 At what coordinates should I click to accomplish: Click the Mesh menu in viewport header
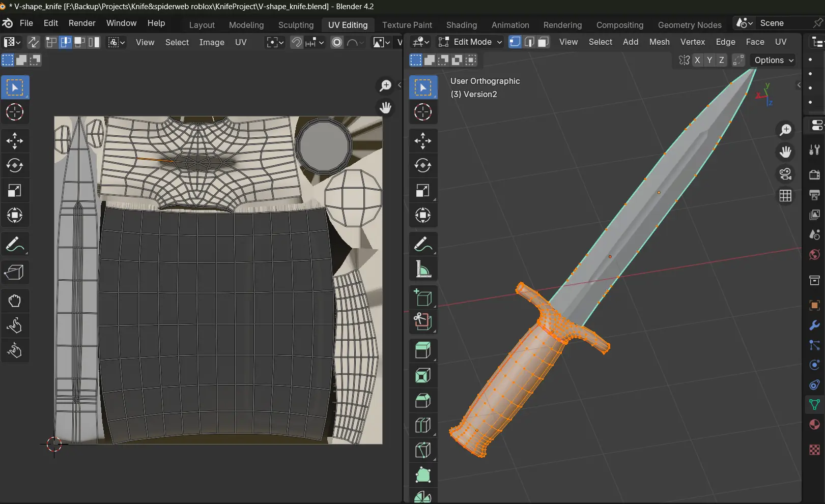point(659,42)
